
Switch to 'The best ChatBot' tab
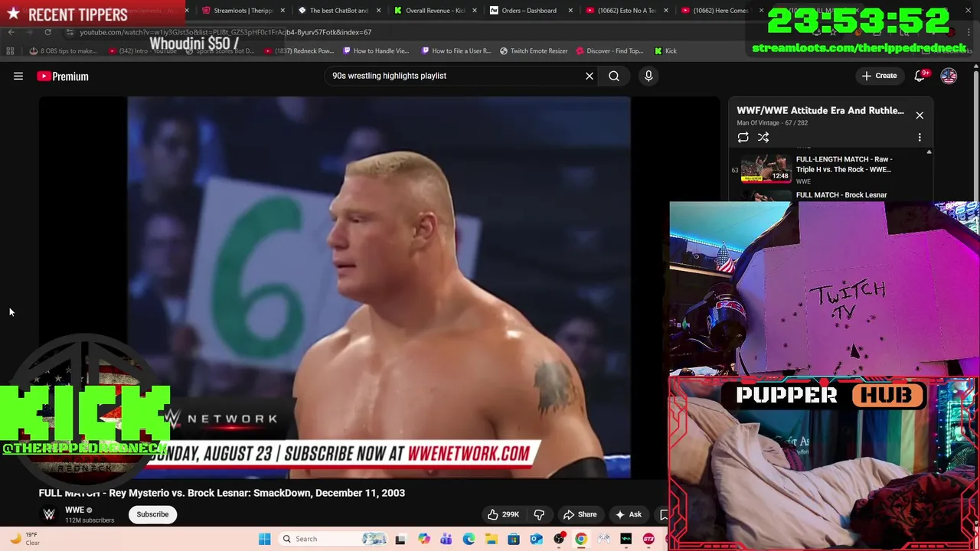(x=337, y=11)
